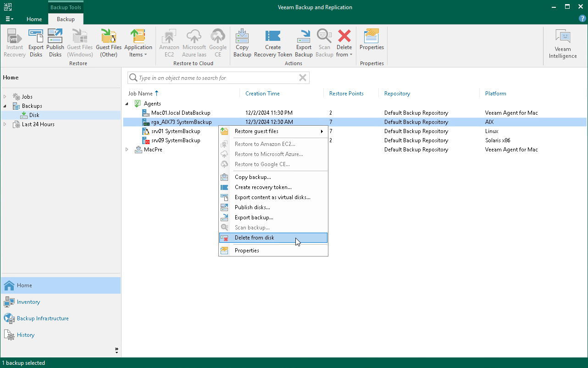588x368 pixels.
Task: Click the Instant Recovery ribbon icon
Action: tap(15, 43)
